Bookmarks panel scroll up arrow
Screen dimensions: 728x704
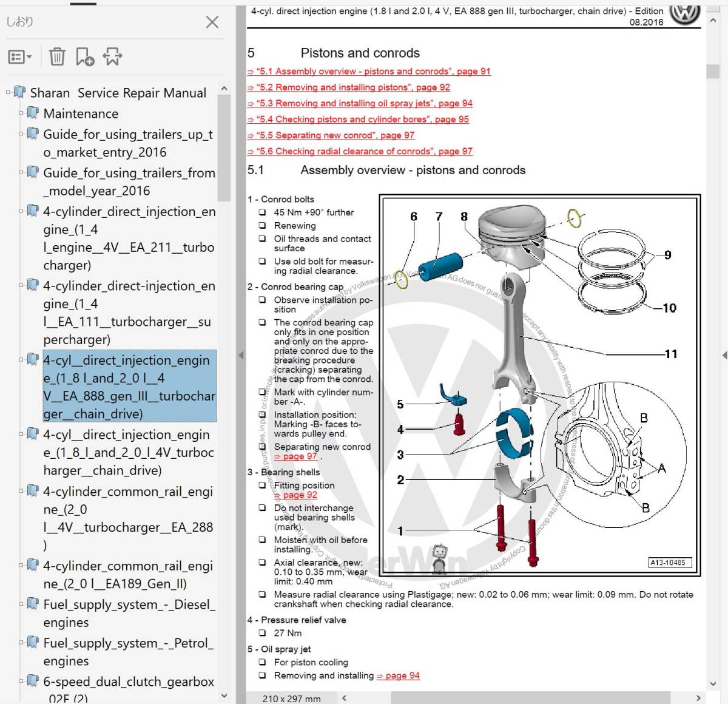224,89
